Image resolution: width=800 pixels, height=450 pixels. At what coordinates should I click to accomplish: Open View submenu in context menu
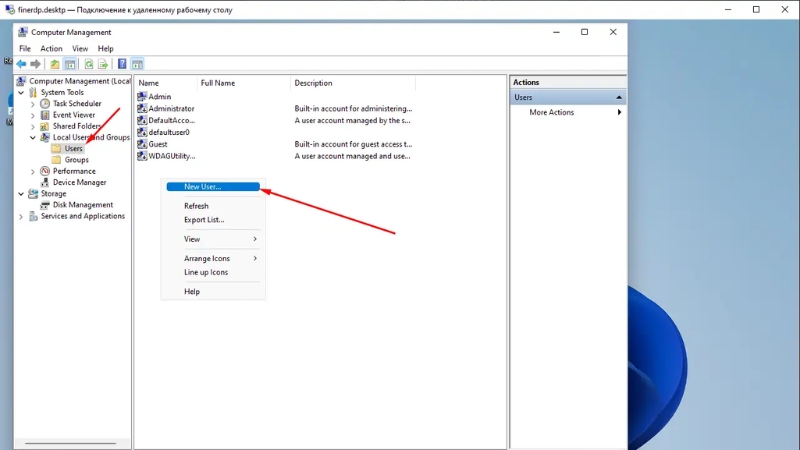point(213,239)
